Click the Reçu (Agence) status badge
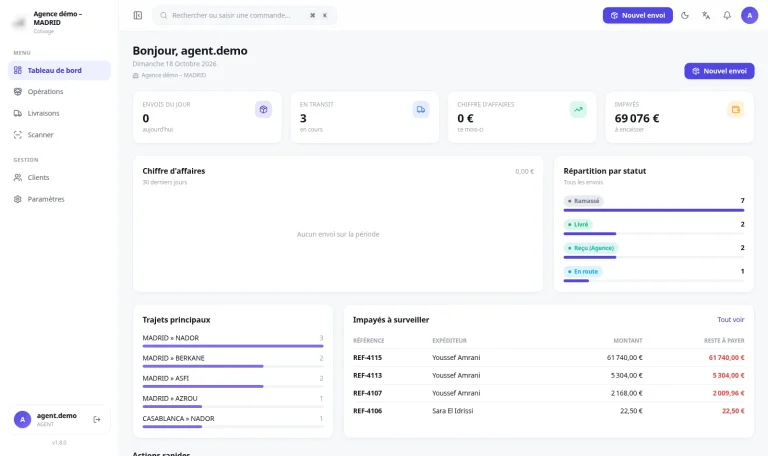768x456 pixels. [591, 248]
